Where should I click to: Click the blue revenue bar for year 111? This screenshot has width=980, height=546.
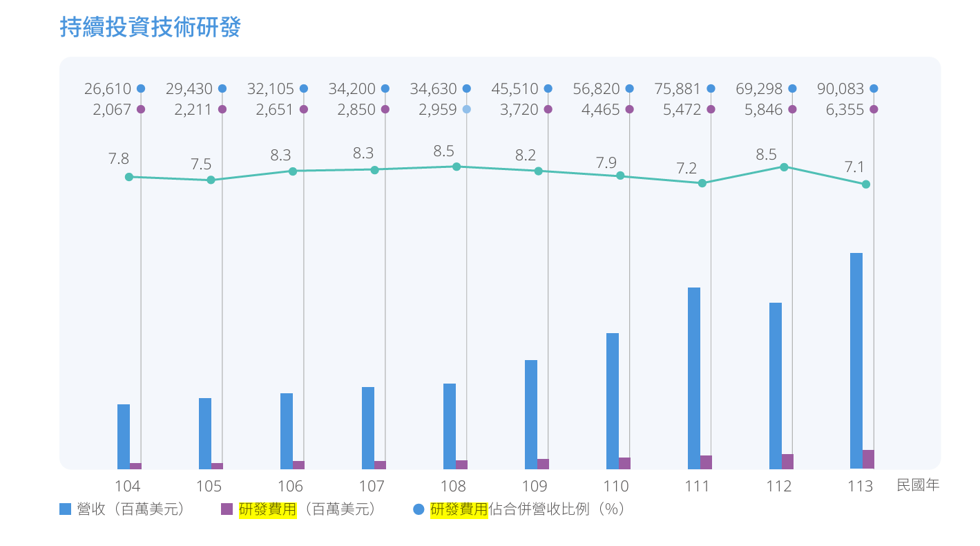[x=694, y=377]
